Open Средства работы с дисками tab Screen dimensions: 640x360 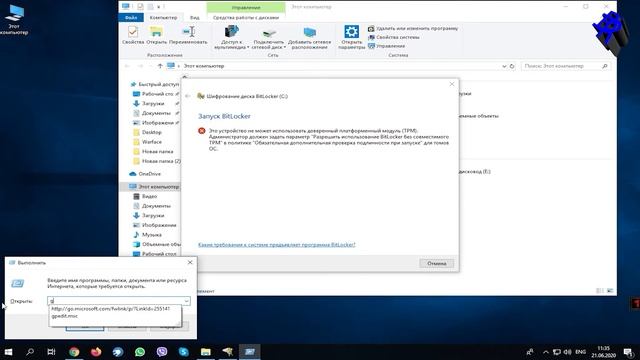pos(246,18)
